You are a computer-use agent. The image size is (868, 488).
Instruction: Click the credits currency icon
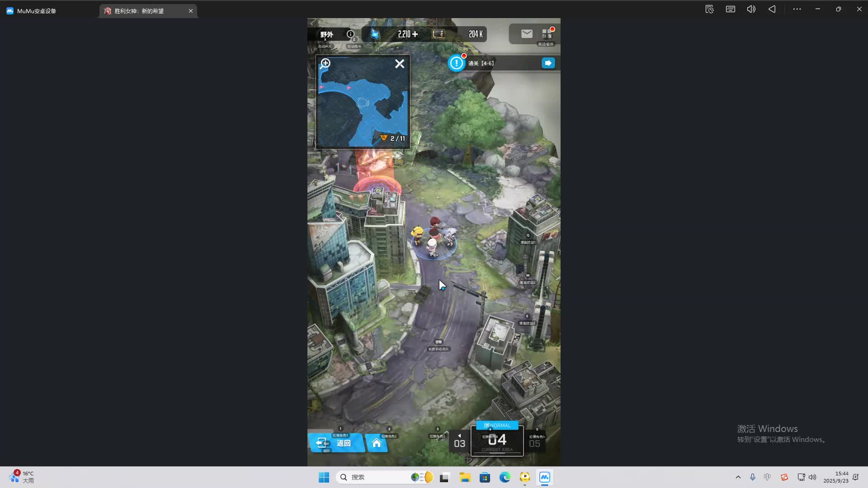pyautogui.click(x=438, y=34)
